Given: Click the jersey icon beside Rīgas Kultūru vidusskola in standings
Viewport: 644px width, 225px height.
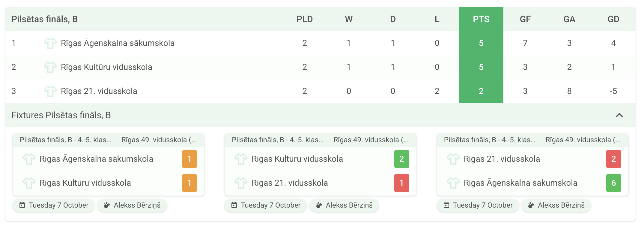Looking at the screenshot, I should (50, 67).
